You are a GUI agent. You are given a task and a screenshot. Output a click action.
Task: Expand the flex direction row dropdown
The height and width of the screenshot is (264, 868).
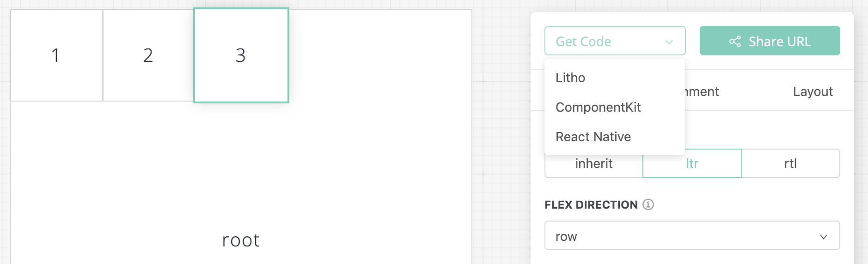691,236
